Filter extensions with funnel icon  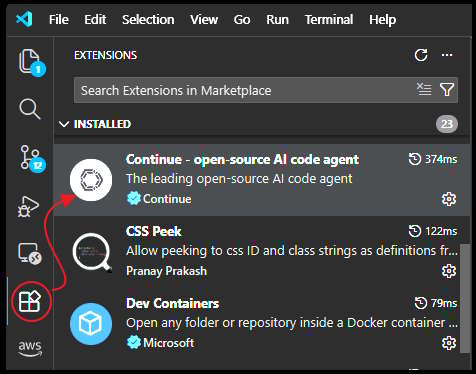pyautogui.click(x=447, y=89)
